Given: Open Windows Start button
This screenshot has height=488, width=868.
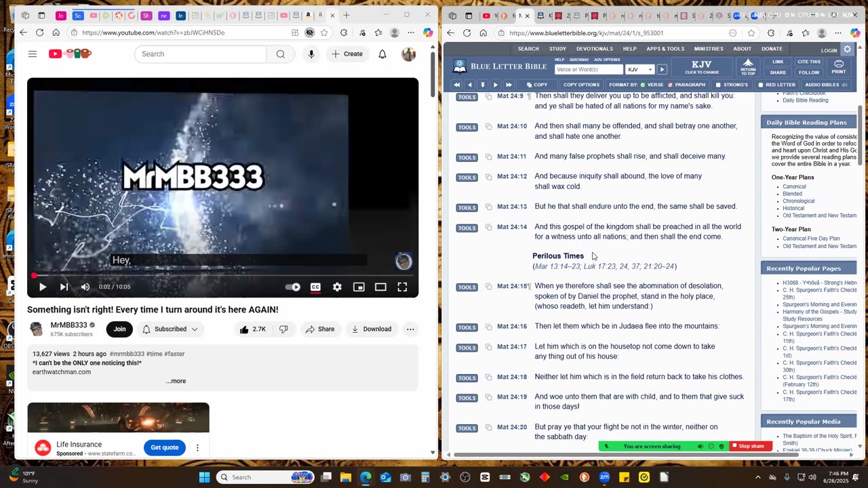Looking at the screenshot, I should coord(204,477).
